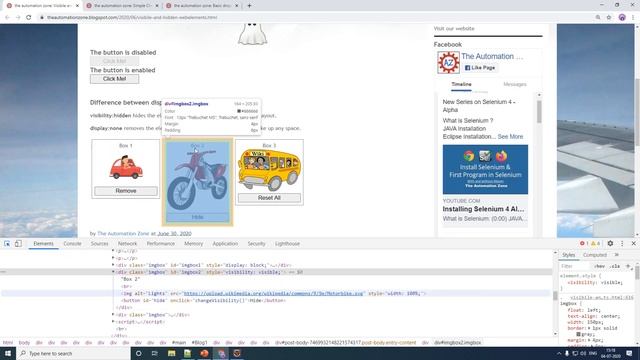This screenshot has height=360, width=640.
Task: Add new style rule plus icon
Action: [628, 266]
